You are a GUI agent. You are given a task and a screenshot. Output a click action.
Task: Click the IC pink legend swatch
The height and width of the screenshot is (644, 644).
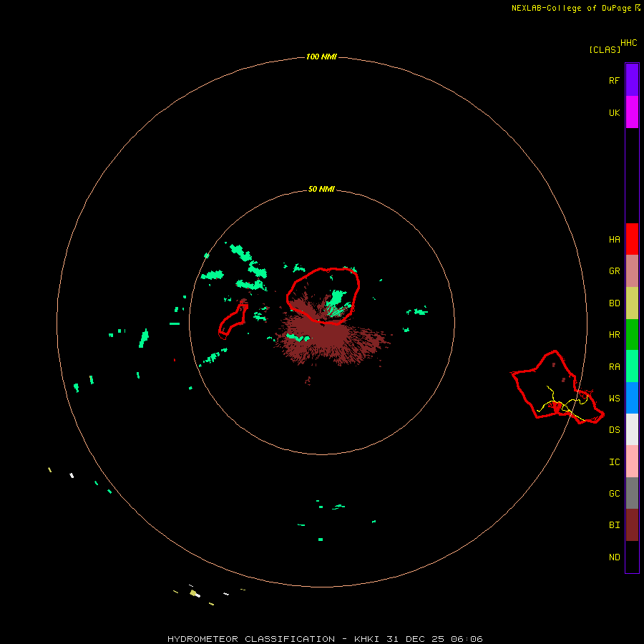click(x=632, y=462)
